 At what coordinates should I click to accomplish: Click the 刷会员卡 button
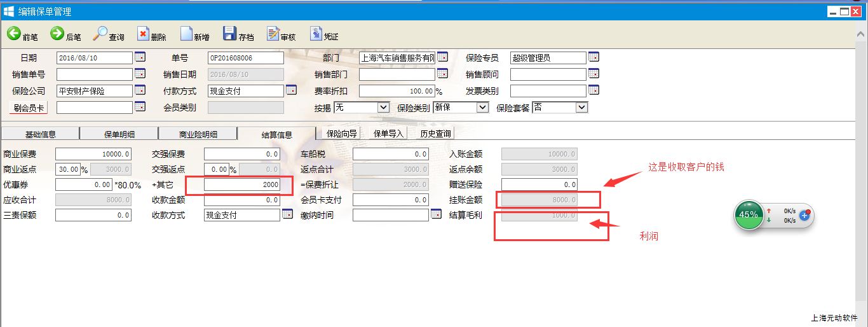(x=29, y=108)
